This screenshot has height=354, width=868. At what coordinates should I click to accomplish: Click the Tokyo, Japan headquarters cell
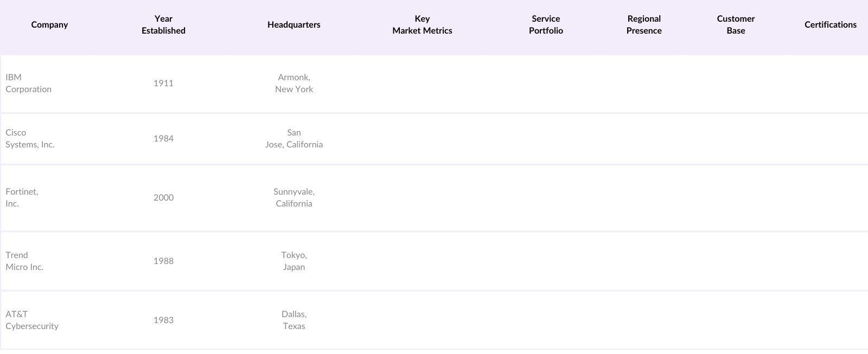pyautogui.click(x=293, y=261)
